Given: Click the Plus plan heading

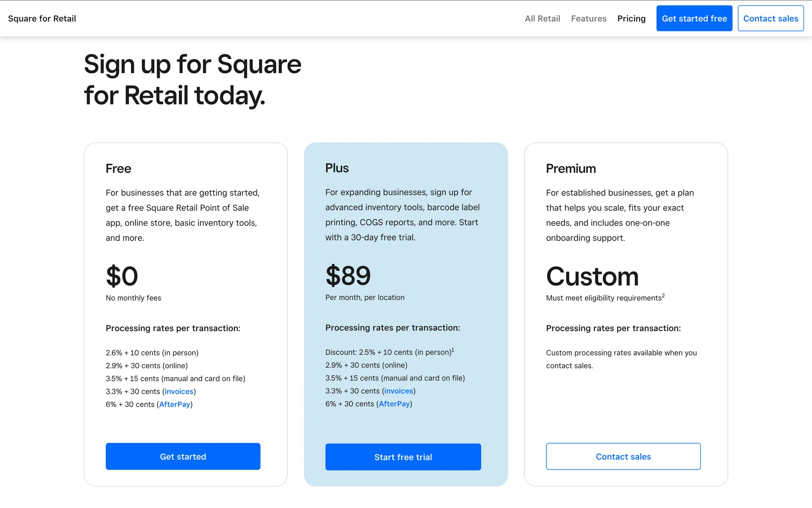Looking at the screenshot, I should pyautogui.click(x=337, y=168).
